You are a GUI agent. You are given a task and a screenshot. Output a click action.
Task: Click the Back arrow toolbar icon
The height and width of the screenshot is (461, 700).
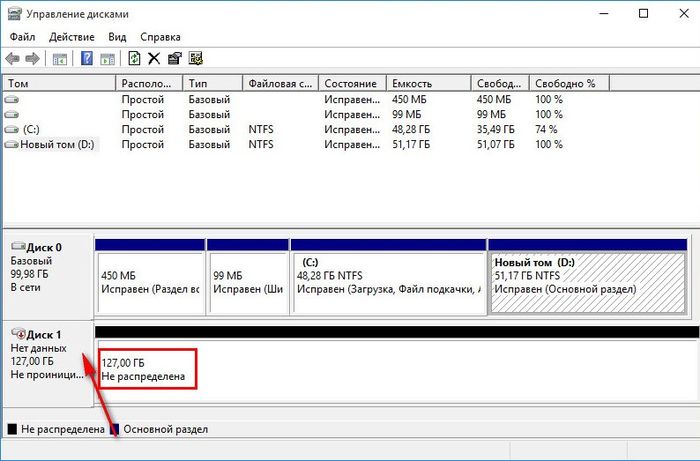click(12, 58)
